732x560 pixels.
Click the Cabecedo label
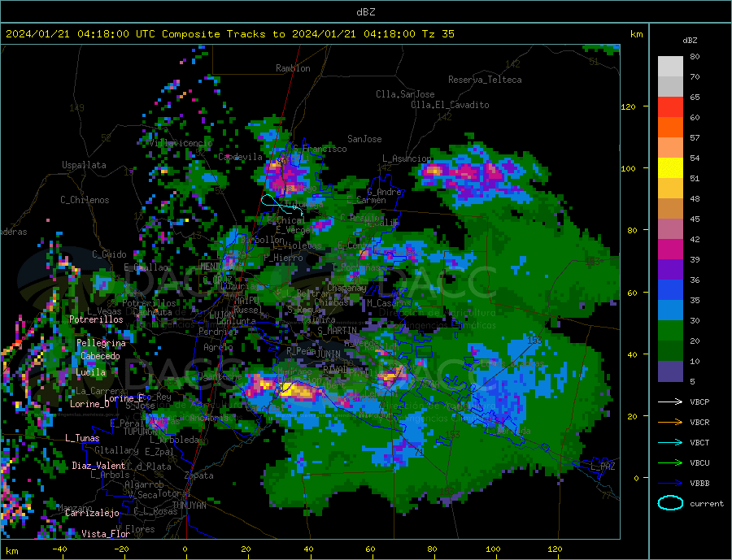click(x=100, y=357)
